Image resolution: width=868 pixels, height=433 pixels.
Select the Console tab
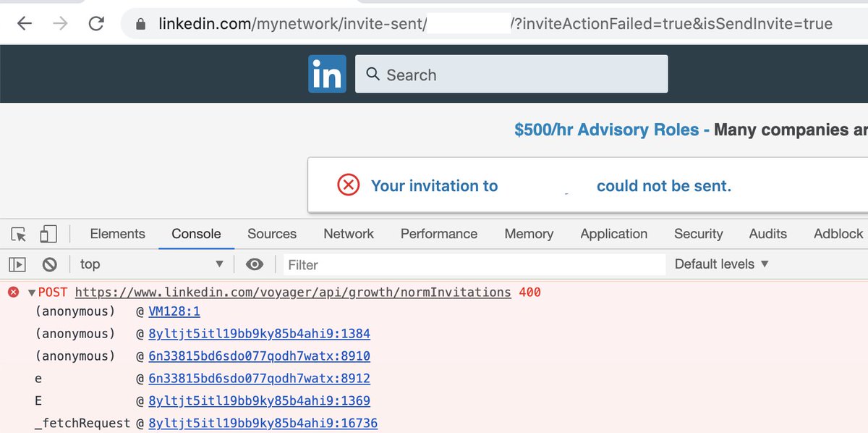tap(196, 234)
